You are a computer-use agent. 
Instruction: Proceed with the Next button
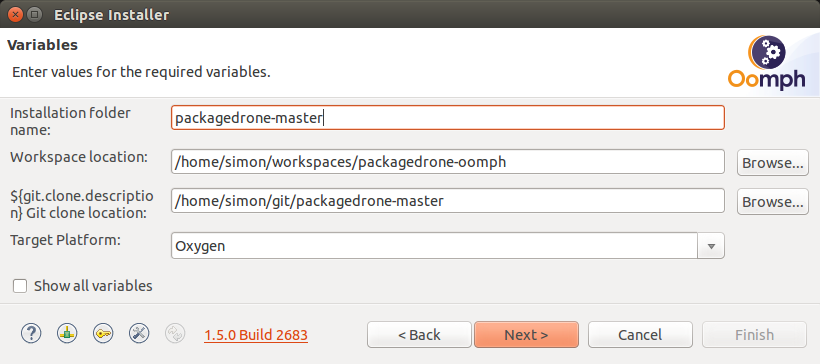pos(526,335)
